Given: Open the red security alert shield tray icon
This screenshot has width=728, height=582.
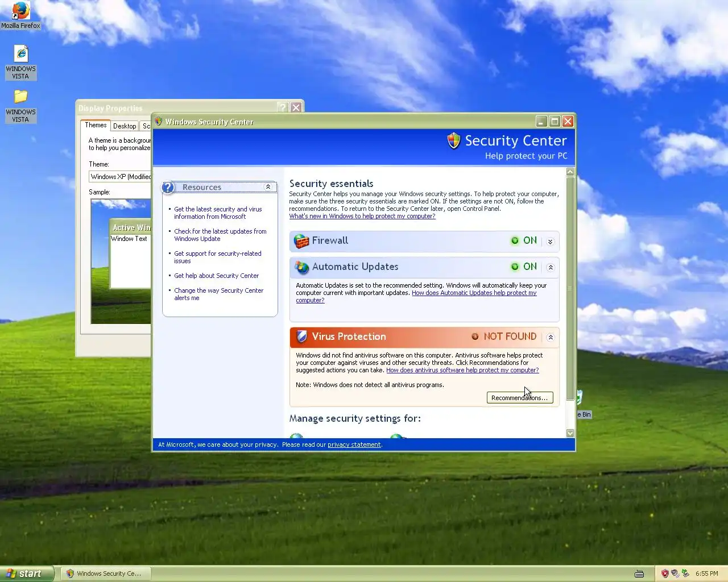Looking at the screenshot, I should (x=665, y=573).
